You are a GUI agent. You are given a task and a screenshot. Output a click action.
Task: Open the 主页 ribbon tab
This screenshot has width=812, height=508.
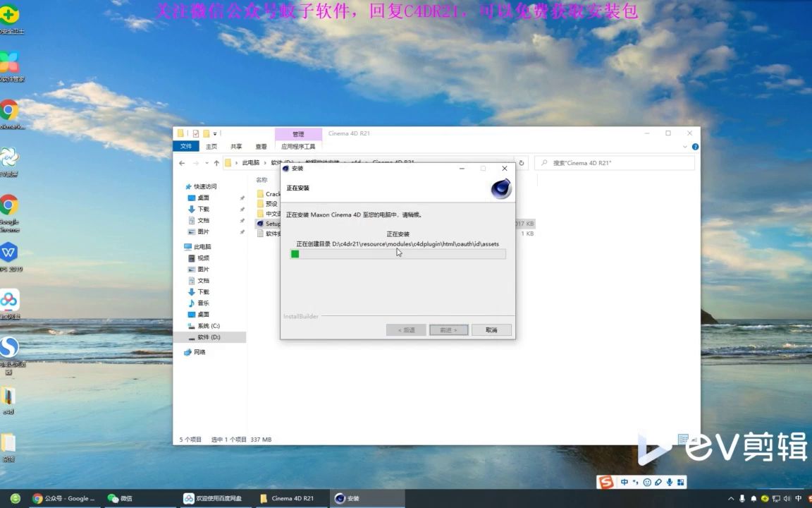pos(211,147)
